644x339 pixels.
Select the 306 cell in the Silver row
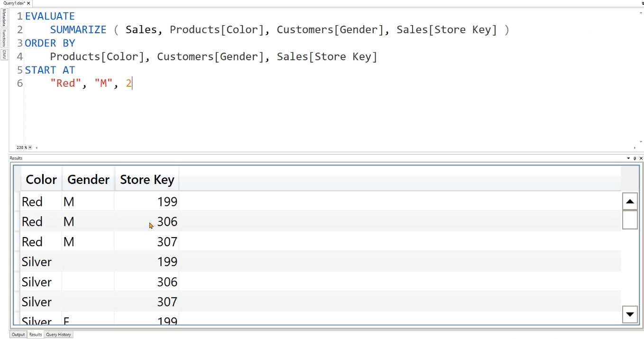tap(147, 282)
